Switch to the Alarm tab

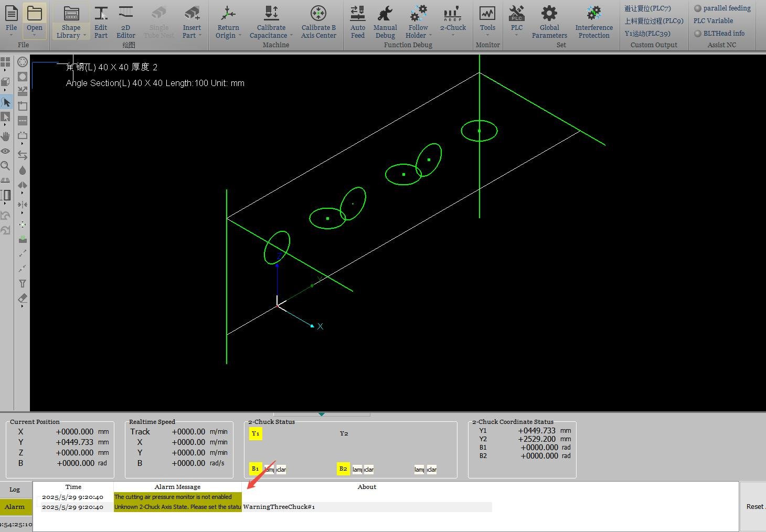[15, 507]
